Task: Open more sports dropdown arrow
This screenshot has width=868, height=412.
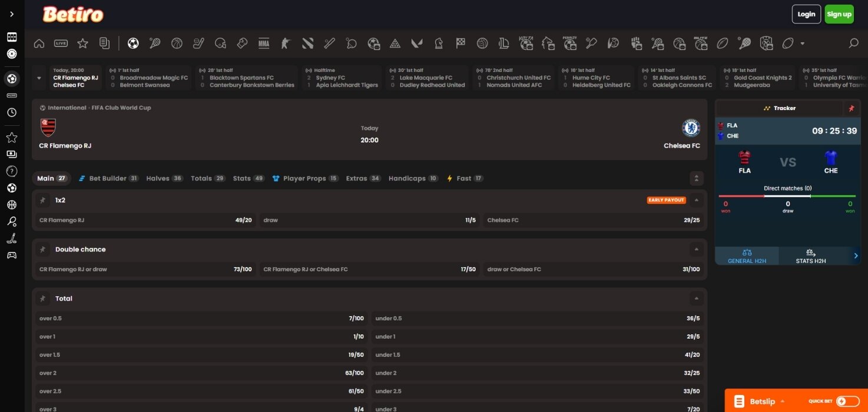Action: coord(802,44)
